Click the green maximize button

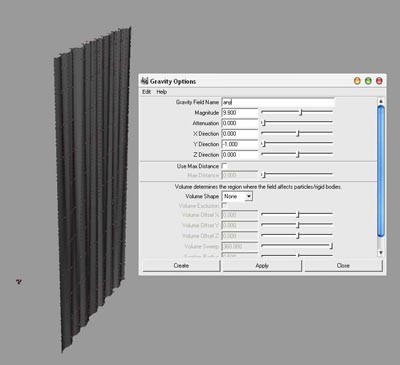pyautogui.click(x=368, y=81)
